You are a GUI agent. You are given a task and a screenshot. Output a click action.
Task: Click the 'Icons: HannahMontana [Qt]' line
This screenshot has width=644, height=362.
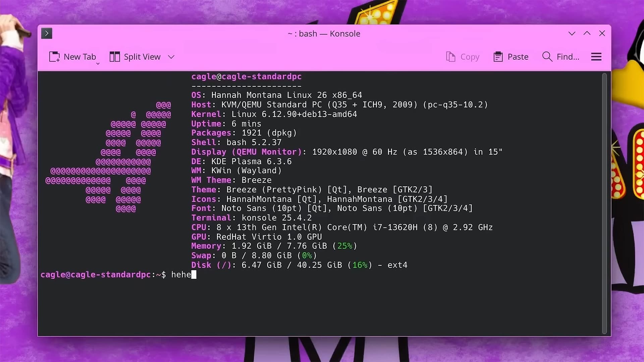point(319,199)
